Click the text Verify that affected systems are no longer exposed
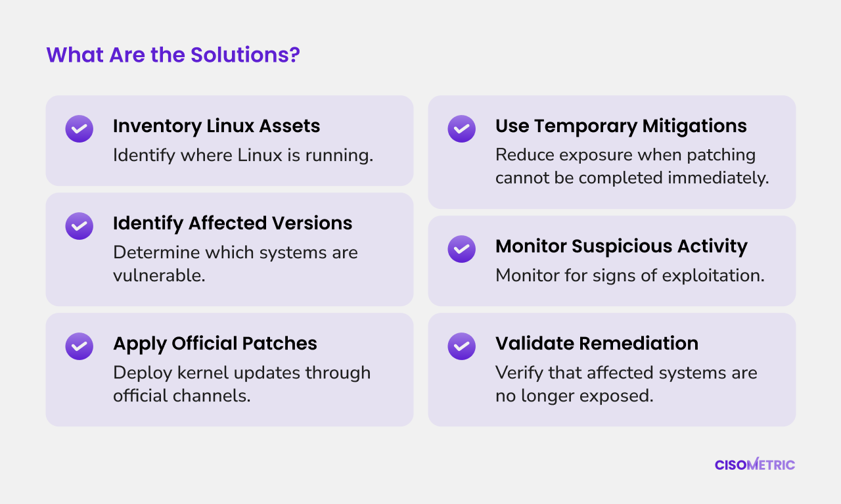 click(626, 384)
